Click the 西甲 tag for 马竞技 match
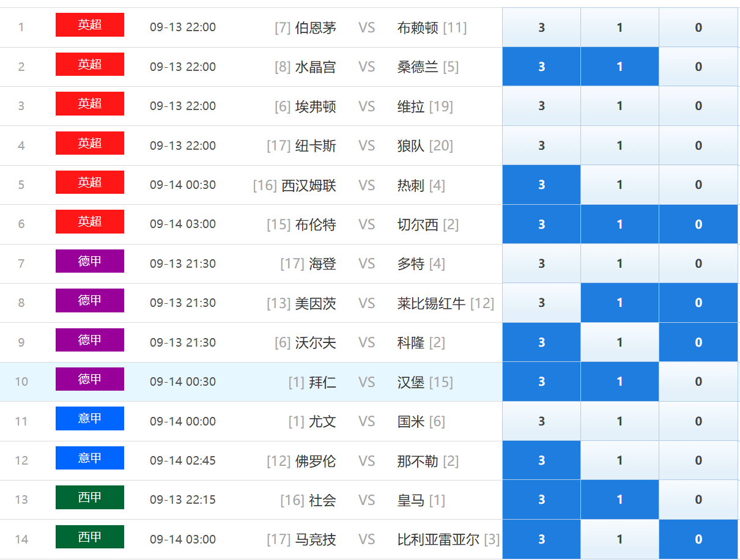The height and width of the screenshot is (560, 740). click(90, 537)
